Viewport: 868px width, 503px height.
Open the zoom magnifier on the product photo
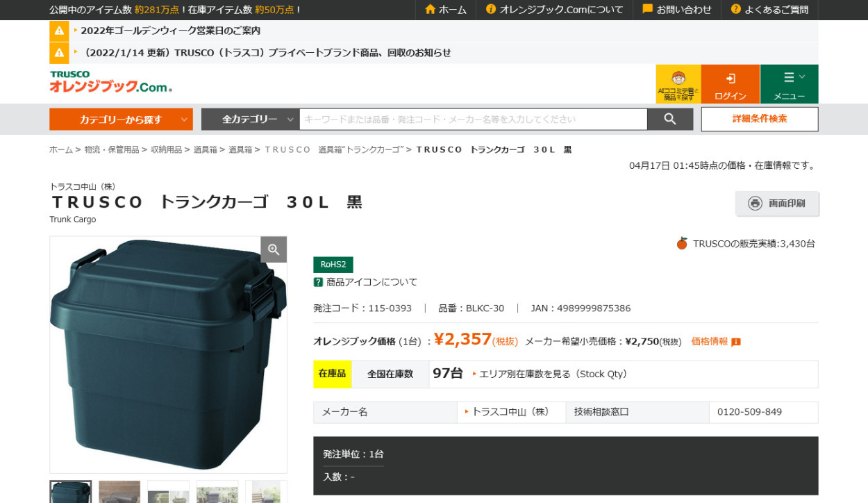(x=273, y=249)
